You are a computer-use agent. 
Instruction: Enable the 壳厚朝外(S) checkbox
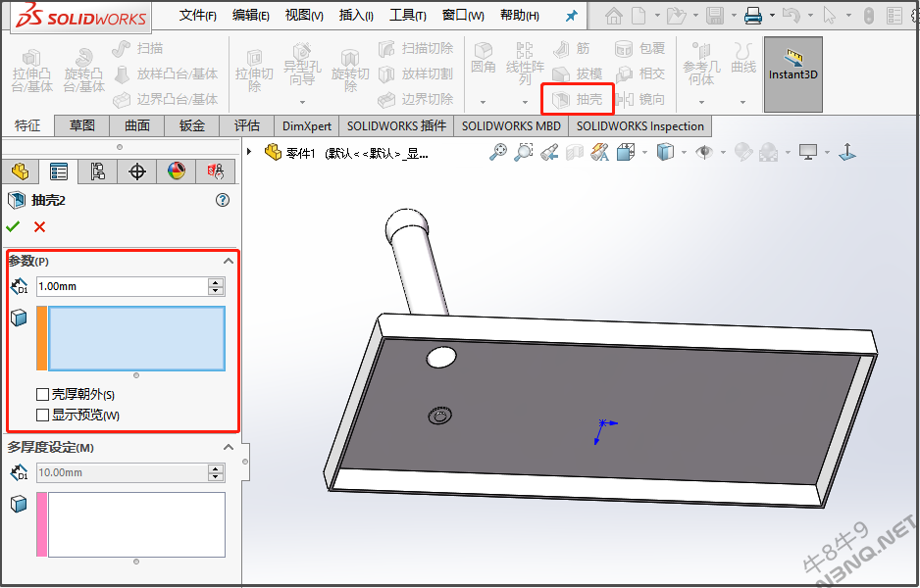42,395
